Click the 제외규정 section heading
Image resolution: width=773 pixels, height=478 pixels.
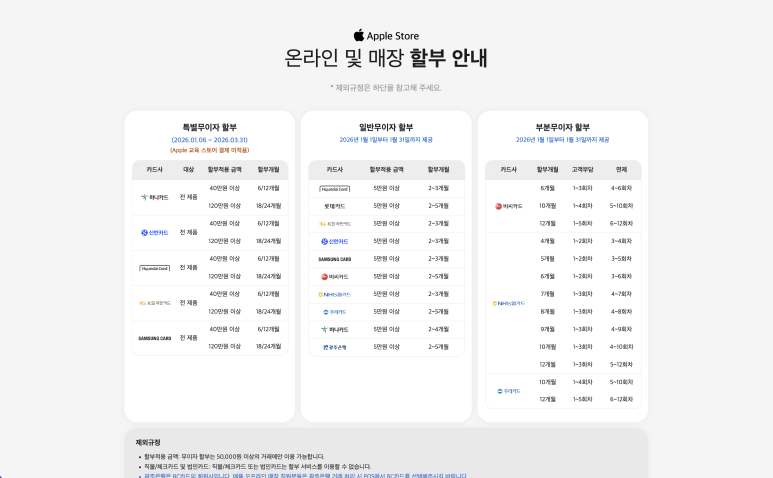(x=148, y=443)
